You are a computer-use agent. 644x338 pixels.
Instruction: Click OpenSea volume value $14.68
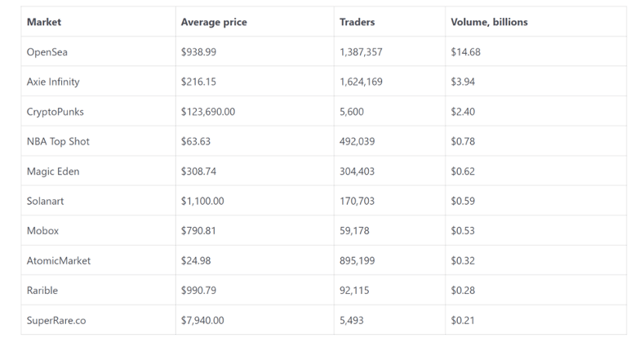465,52
